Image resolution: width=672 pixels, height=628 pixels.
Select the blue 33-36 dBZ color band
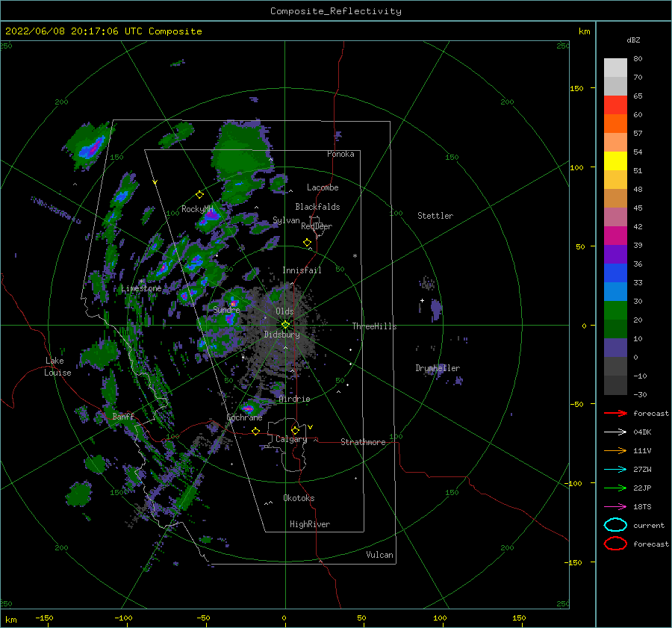coord(615,273)
